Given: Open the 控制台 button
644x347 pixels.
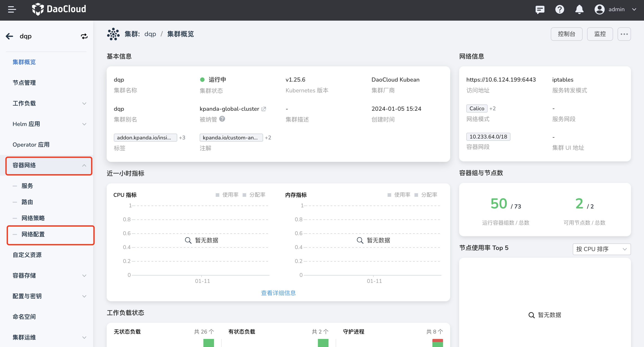Looking at the screenshot, I should coord(566,34).
